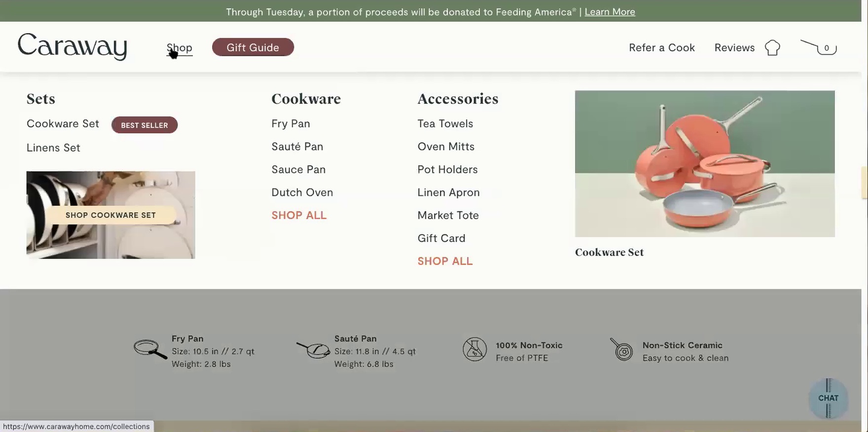Go to the Reviews page
The image size is (868, 432).
[734, 48]
